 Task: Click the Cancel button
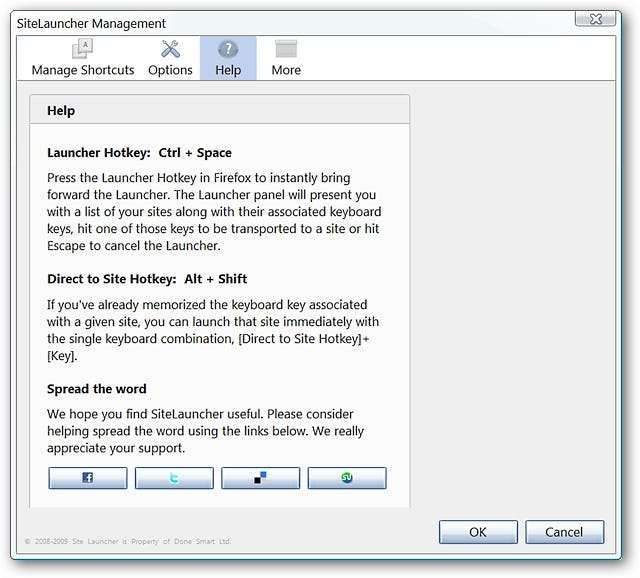pyautogui.click(x=564, y=532)
